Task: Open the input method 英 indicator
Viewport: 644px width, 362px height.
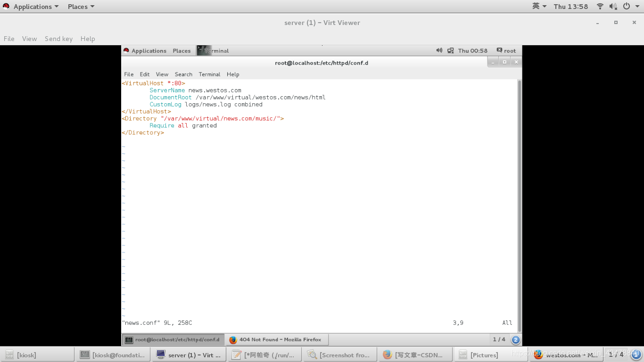Action: tap(539, 6)
